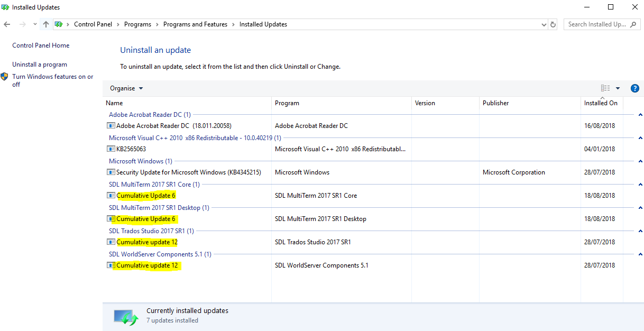Collapse the Adobe Acrobat Reader DC group
The width and height of the screenshot is (644, 331).
[x=640, y=115]
